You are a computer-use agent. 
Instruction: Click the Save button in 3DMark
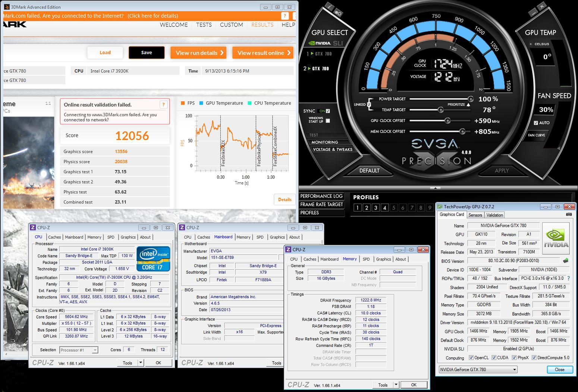147,53
